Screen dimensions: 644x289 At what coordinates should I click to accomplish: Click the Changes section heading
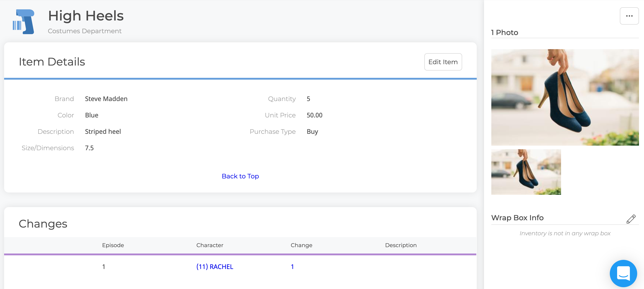tap(43, 224)
